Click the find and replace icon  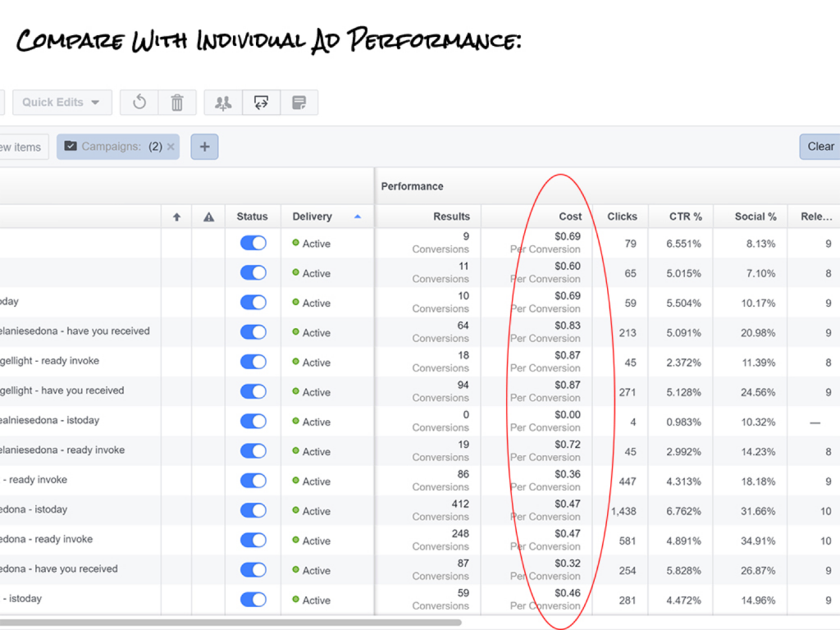click(x=261, y=103)
